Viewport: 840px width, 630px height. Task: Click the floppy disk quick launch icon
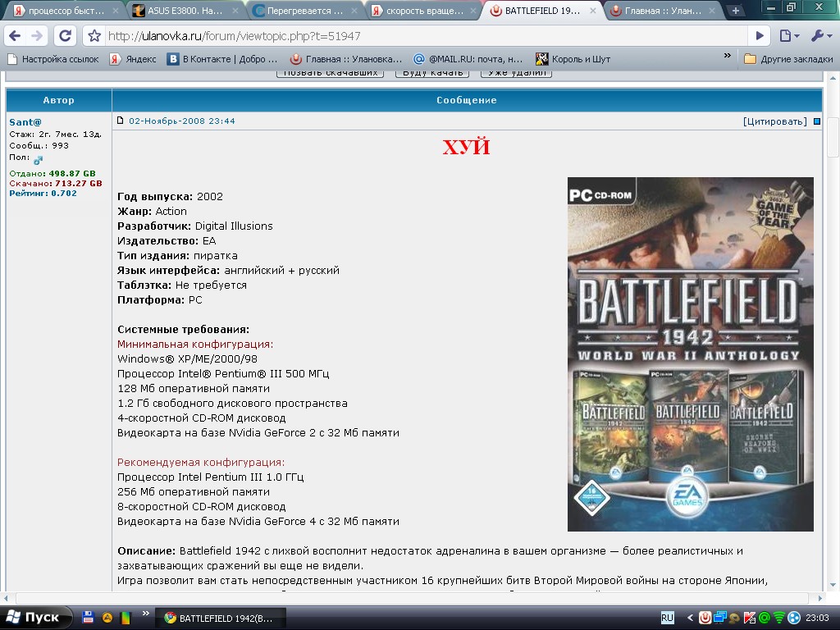[x=89, y=618]
